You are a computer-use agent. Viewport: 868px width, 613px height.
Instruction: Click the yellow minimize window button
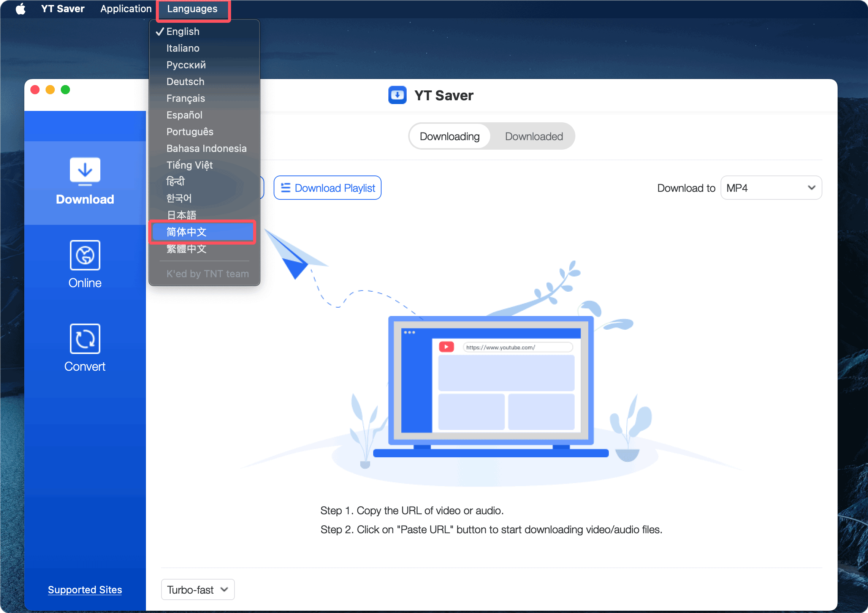50,90
